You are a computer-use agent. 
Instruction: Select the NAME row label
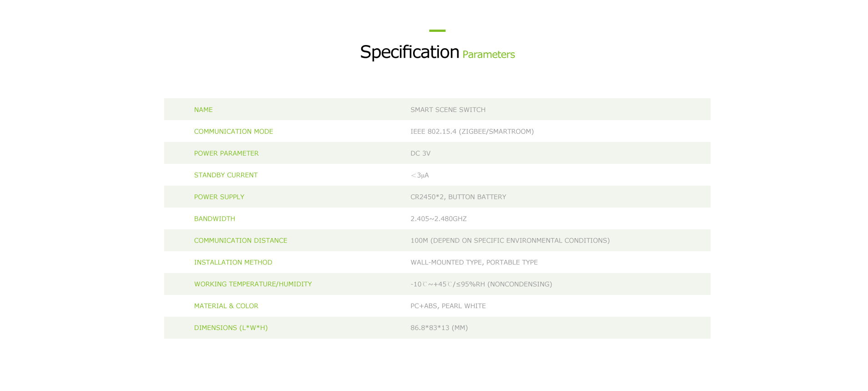pos(203,110)
